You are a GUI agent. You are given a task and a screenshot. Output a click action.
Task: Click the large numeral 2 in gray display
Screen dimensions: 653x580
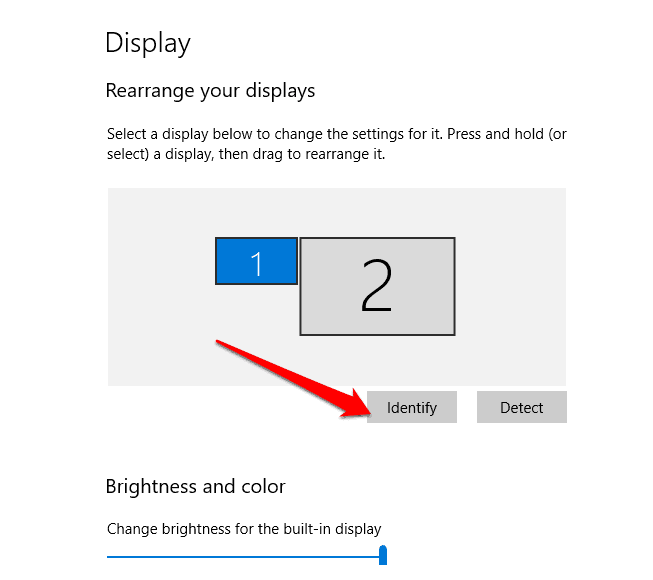377,286
